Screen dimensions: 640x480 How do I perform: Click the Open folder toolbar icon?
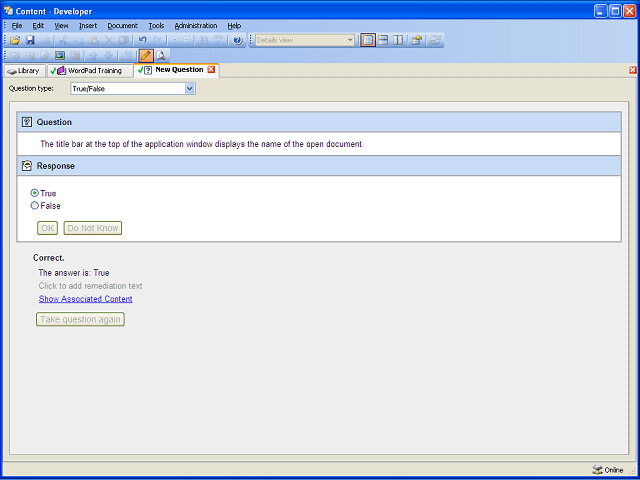pyautogui.click(x=15, y=40)
